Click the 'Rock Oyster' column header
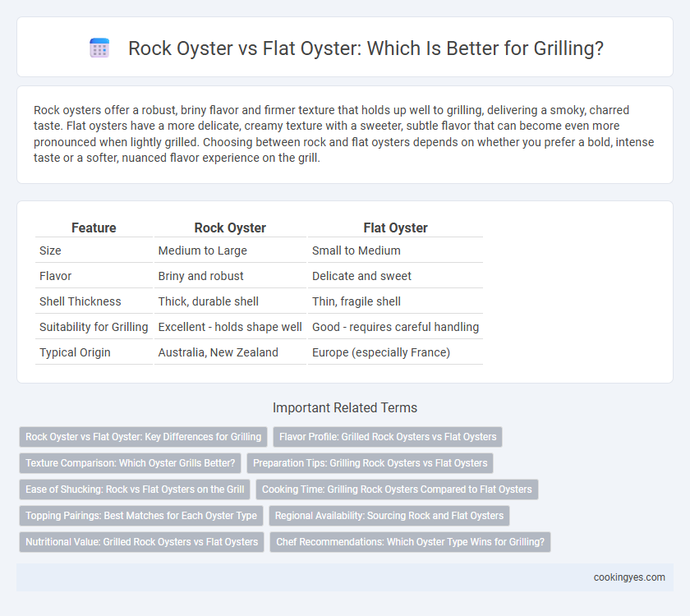 tap(230, 228)
